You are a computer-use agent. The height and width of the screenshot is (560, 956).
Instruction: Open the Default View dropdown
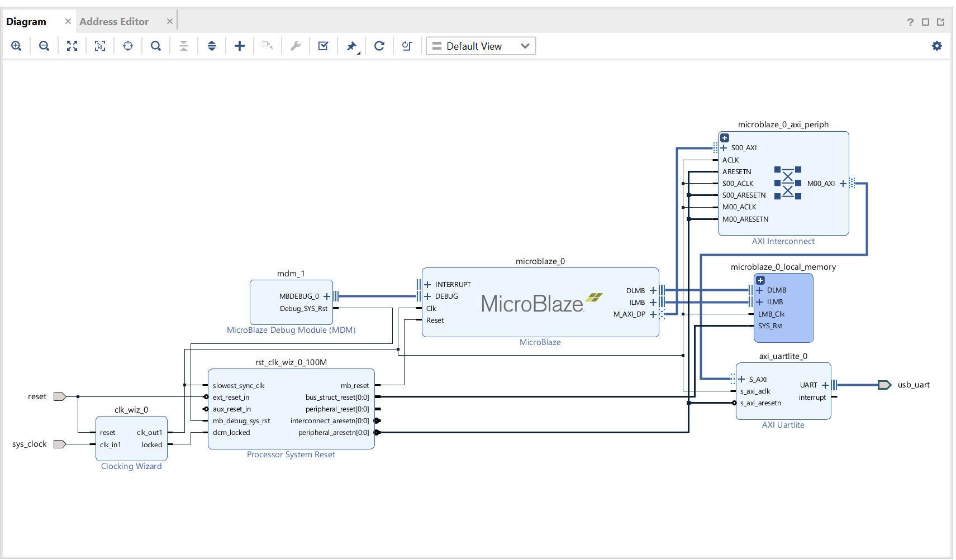point(481,46)
